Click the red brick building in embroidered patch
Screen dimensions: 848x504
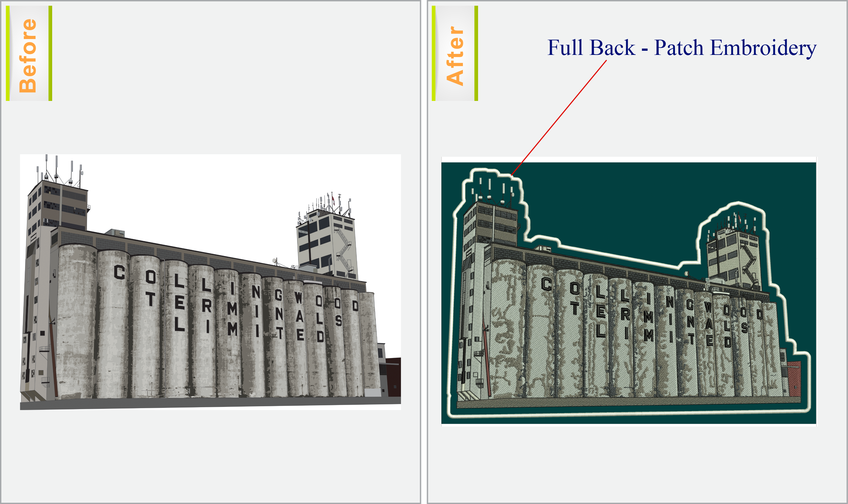click(x=794, y=378)
